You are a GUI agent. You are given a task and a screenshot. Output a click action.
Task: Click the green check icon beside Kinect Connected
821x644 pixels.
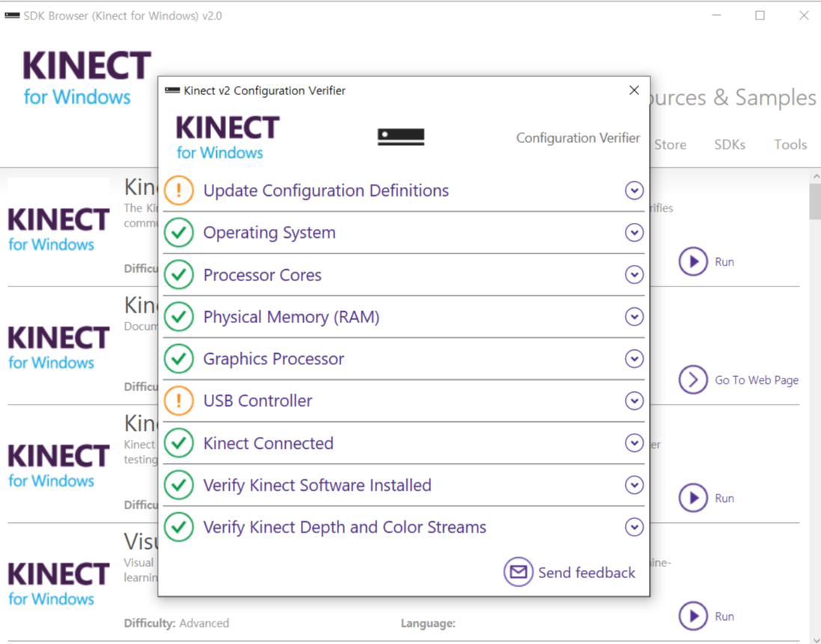point(179,443)
